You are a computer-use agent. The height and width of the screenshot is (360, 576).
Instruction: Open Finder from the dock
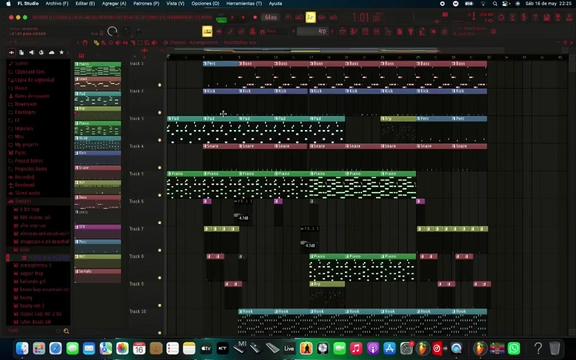click(x=22, y=348)
